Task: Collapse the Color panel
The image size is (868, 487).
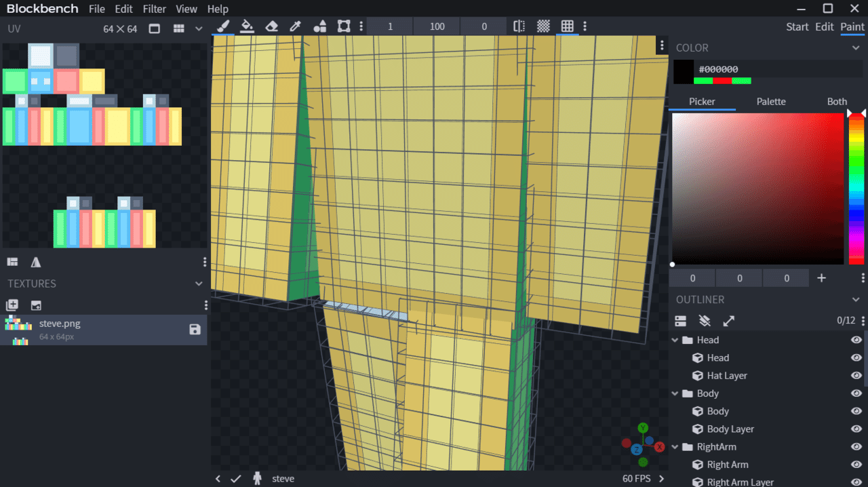Action: [x=856, y=47]
